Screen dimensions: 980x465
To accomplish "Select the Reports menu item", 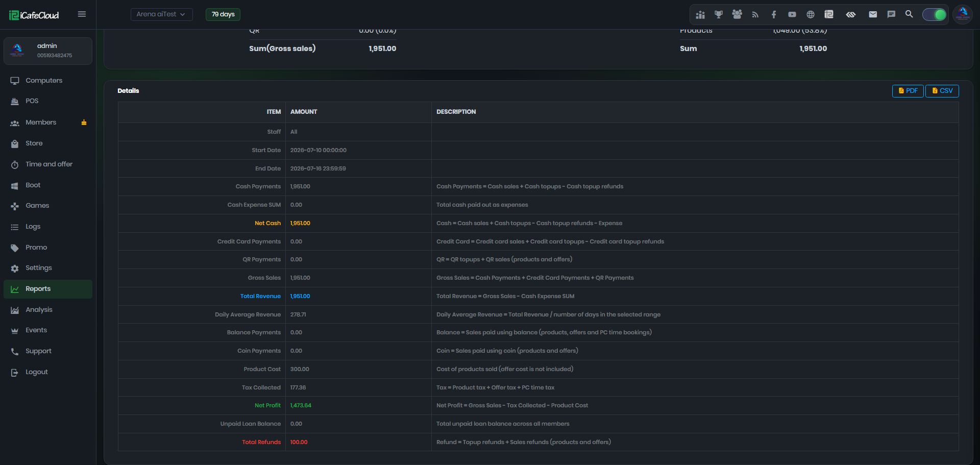I will (x=48, y=289).
